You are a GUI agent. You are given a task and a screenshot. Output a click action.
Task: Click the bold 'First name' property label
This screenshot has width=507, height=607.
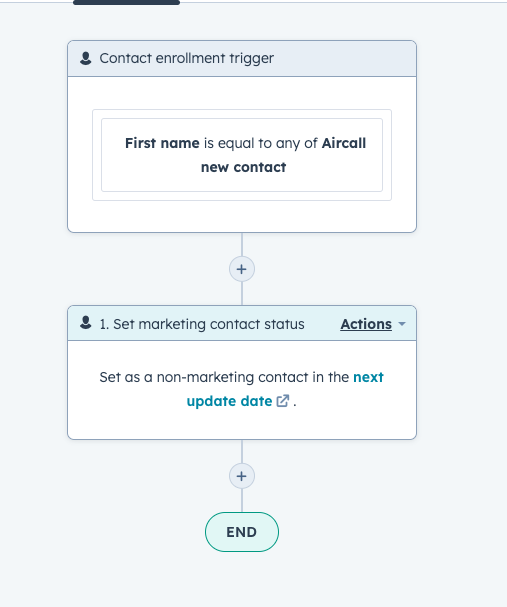pyautogui.click(x=162, y=143)
